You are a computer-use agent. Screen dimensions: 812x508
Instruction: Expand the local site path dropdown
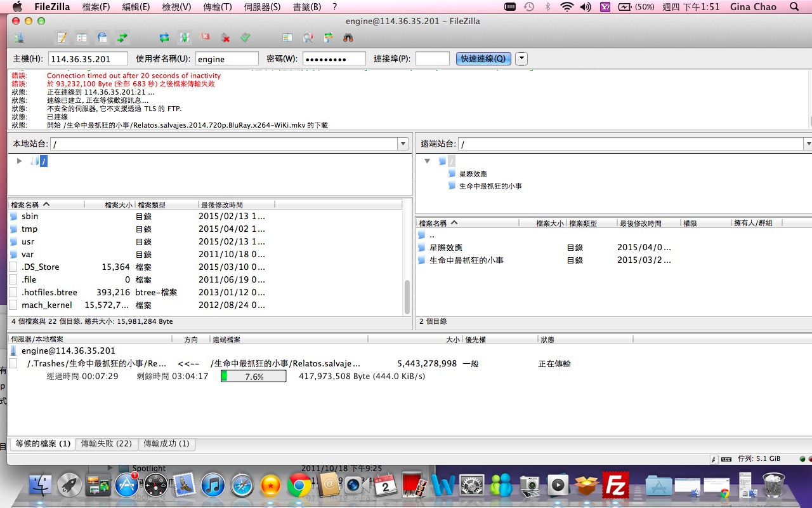point(403,144)
